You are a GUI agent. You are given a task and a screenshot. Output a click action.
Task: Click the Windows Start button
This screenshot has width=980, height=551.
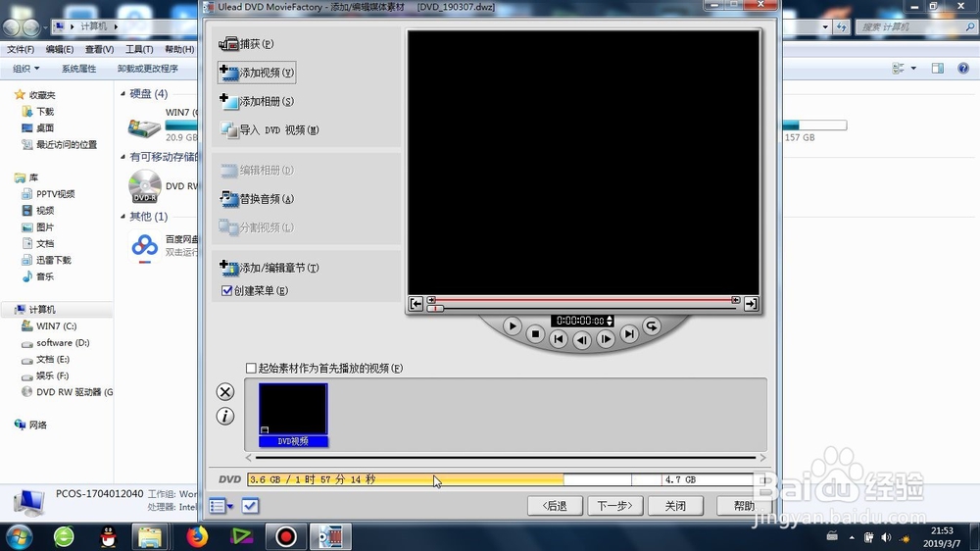pos(19,536)
